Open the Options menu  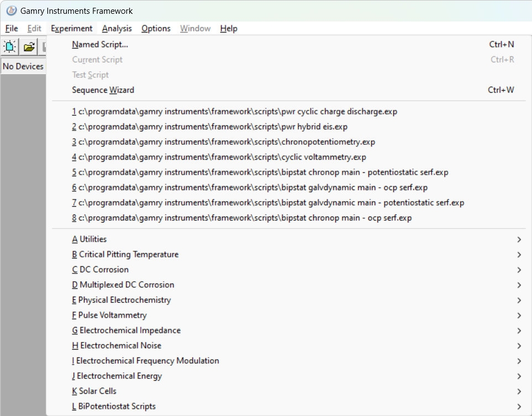(156, 29)
